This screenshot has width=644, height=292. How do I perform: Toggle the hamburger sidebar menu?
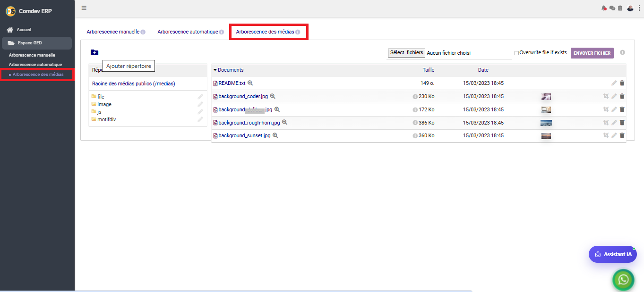84,8
